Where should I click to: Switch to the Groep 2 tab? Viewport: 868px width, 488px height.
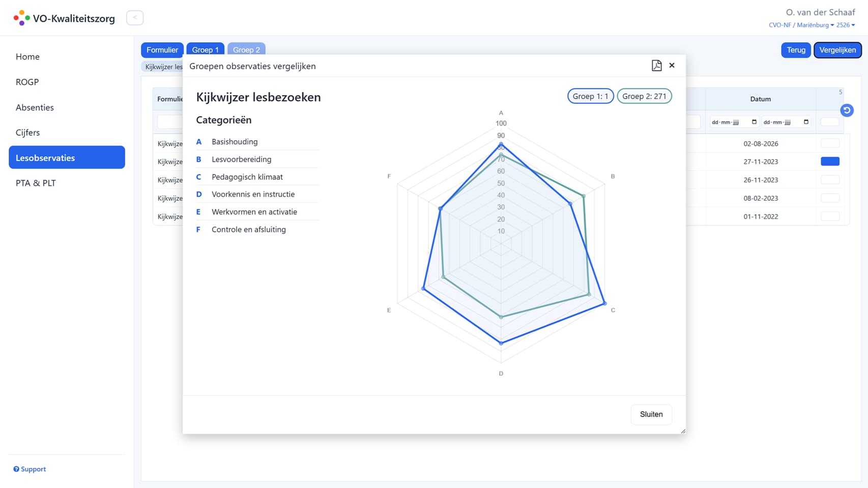(246, 50)
